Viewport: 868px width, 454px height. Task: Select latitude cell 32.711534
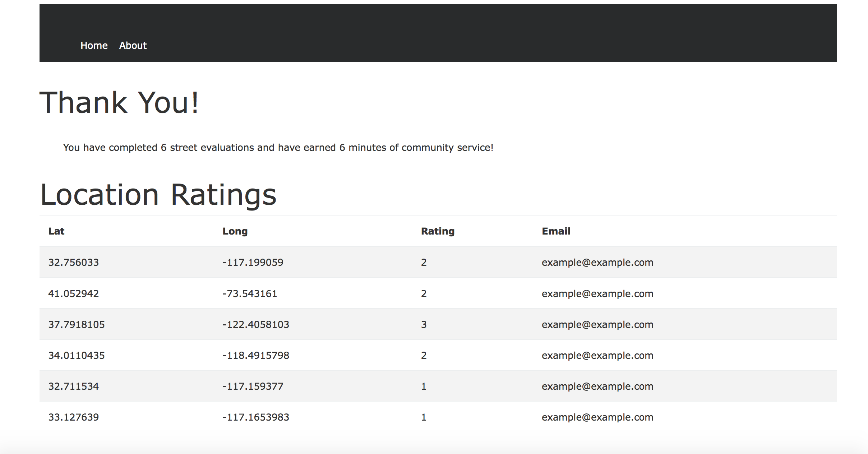(x=74, y=386)
